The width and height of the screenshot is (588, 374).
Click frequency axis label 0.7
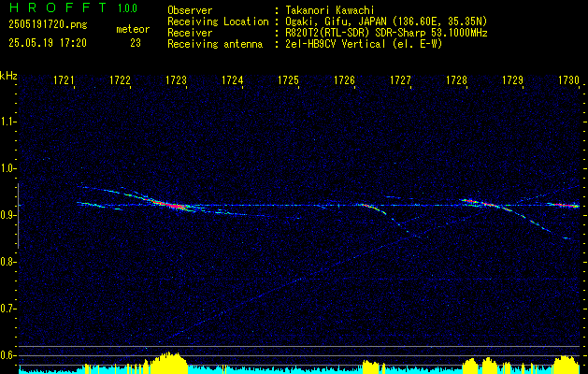tap(8, 309)
